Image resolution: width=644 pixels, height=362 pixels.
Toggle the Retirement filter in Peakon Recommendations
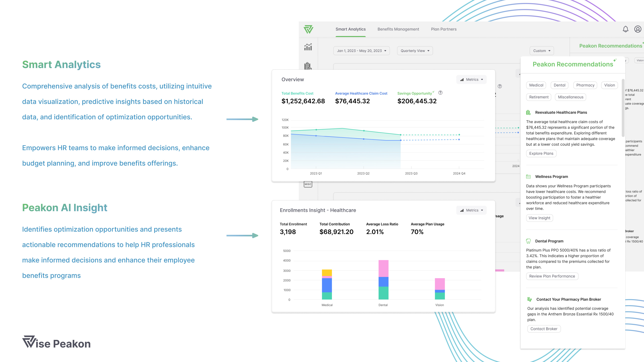[538, 97]
